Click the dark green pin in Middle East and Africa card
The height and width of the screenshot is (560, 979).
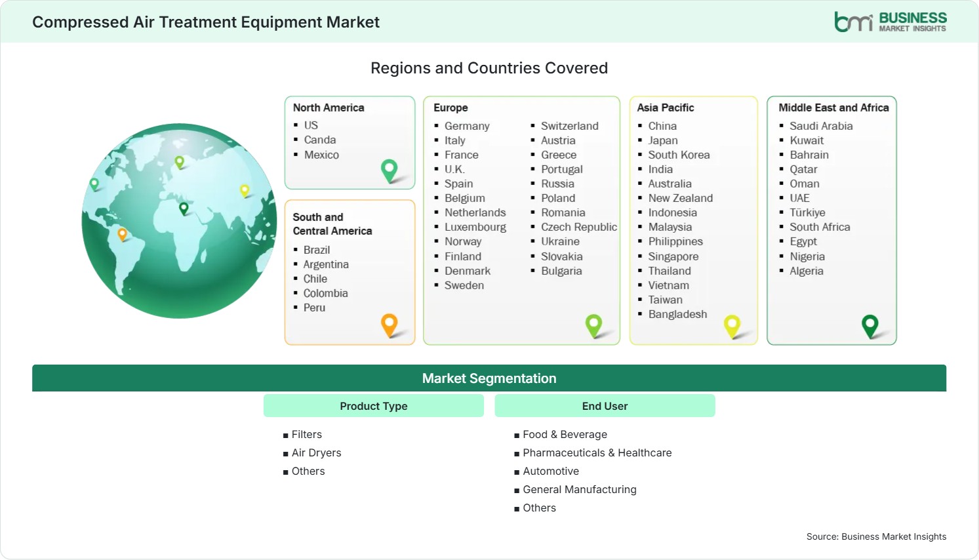pyautogui.click(x=870, y=326)
